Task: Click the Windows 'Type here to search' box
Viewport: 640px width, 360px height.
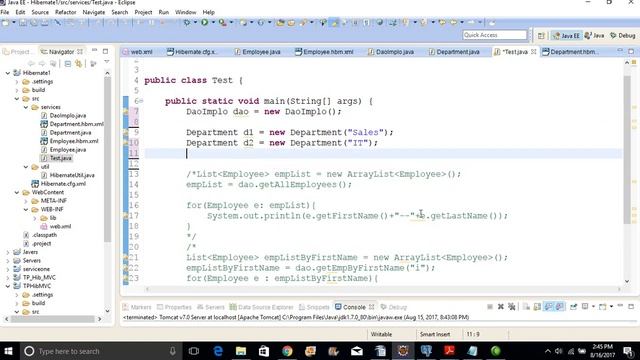Action: pyautogui.click(x=100, y=351)
